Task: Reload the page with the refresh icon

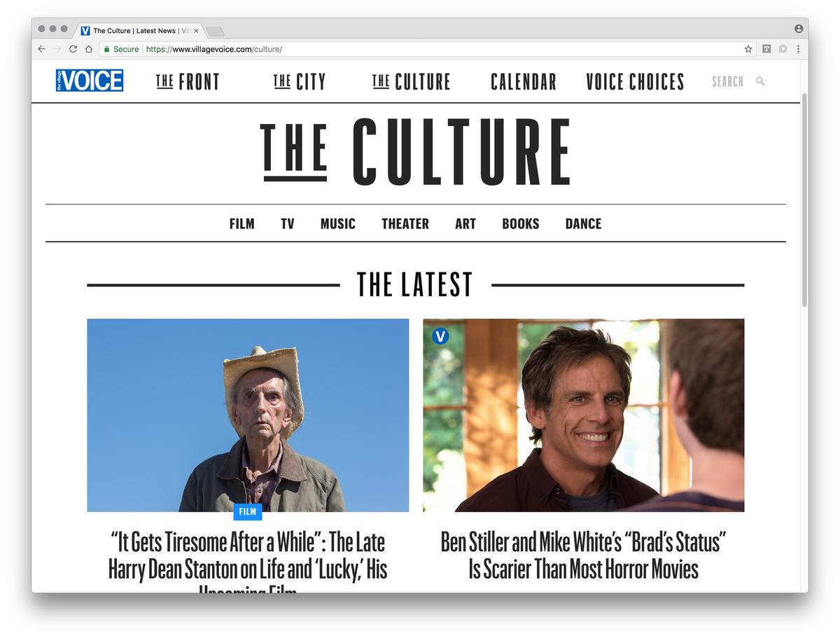Action: click(73, 49)
